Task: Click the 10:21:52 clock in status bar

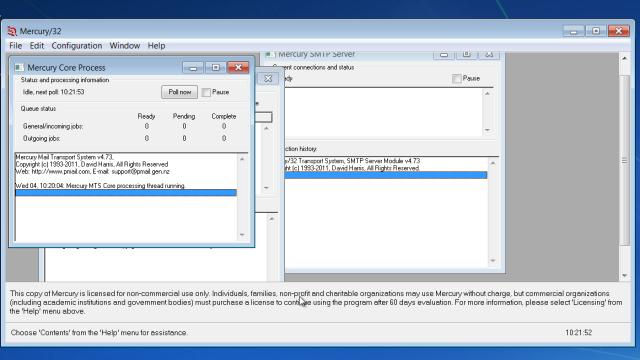Action: pyautogui.click(x=578, y=333)
